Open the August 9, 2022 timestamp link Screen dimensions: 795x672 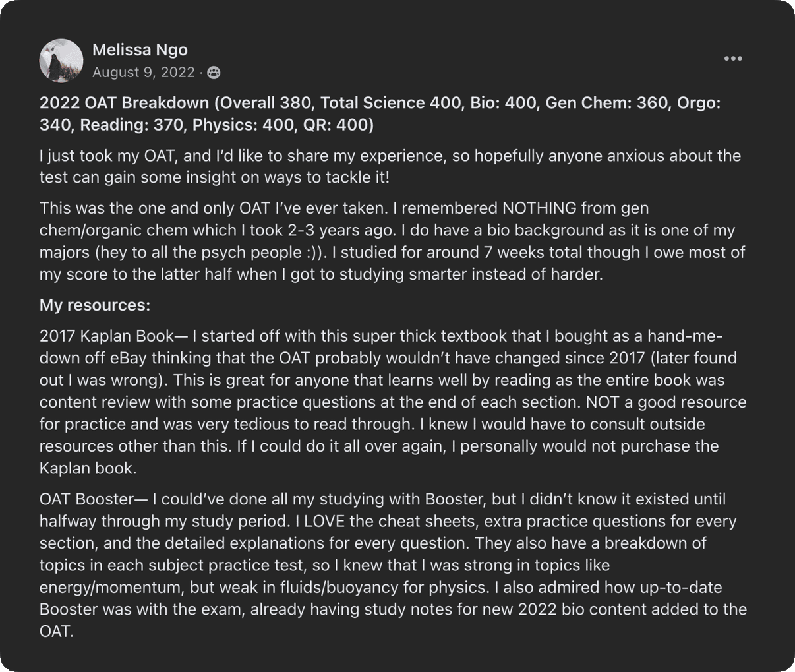[143, 73]
